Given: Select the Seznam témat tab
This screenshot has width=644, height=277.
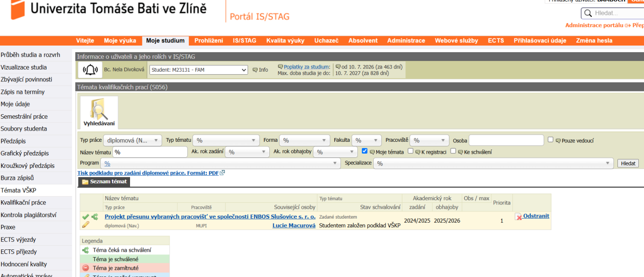Looking at the screenshot, I should (104, 182).
